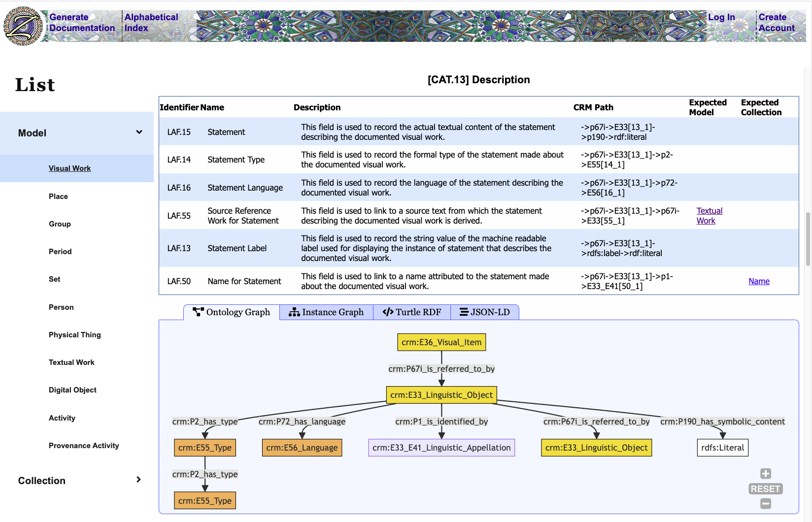
Task: Select Provenance Activity in the model list
Action: click(x=84, y=446)
